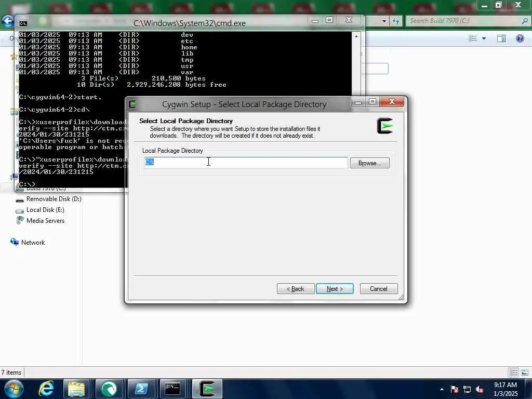The image size is (532, 399).
Task: Select Media Servers in navigation pane
Action: pos(46,220)
